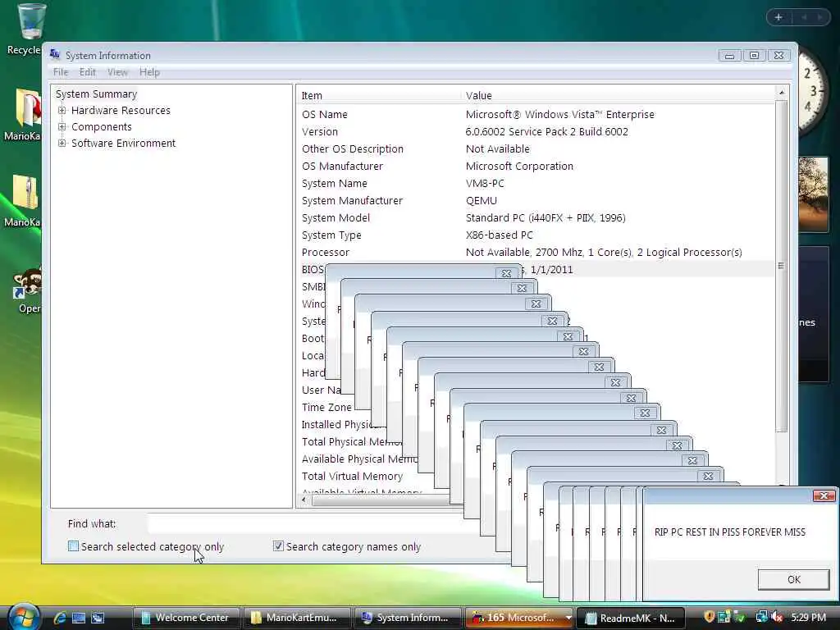This screenshot has height=630, width=840.
Task: Select the Other OS Description row
Action: coord(536,149)
